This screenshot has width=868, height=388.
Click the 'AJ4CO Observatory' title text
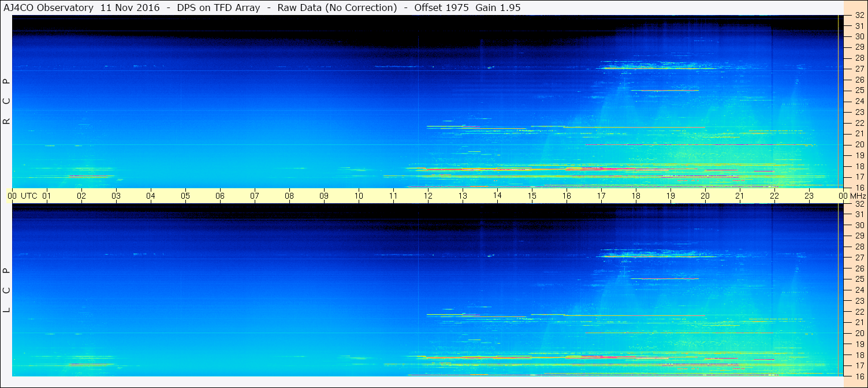(49, 8)
